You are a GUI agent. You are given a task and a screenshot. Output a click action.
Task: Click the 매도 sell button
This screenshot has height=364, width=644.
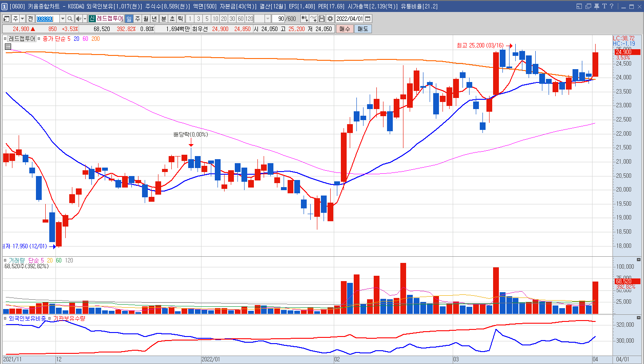(363, 29)
